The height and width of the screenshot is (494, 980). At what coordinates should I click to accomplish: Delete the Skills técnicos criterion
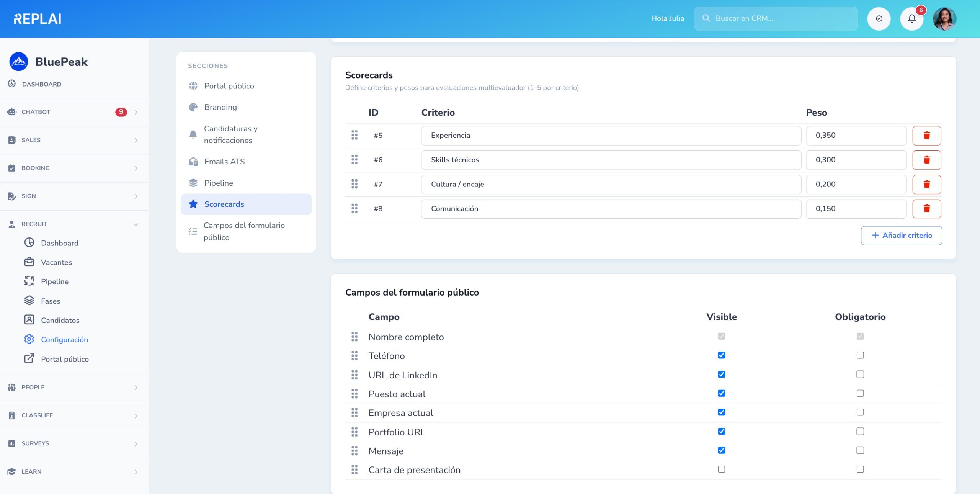926,160
